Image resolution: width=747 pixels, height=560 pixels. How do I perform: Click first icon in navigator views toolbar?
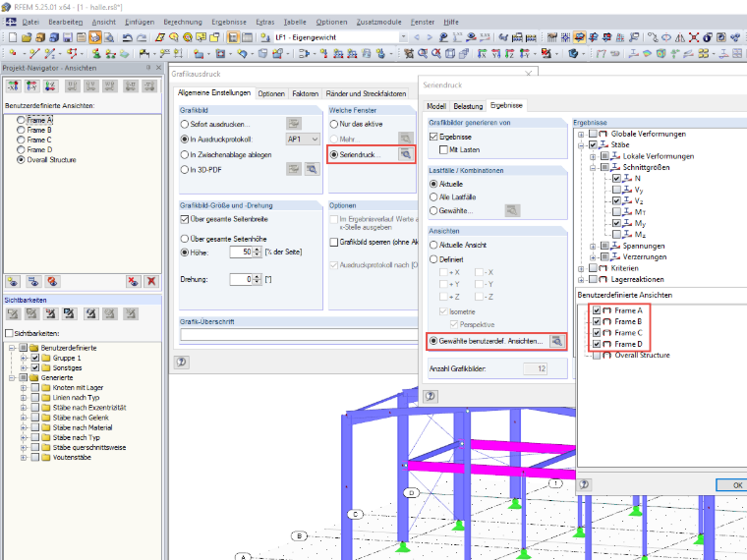point(13,85)
